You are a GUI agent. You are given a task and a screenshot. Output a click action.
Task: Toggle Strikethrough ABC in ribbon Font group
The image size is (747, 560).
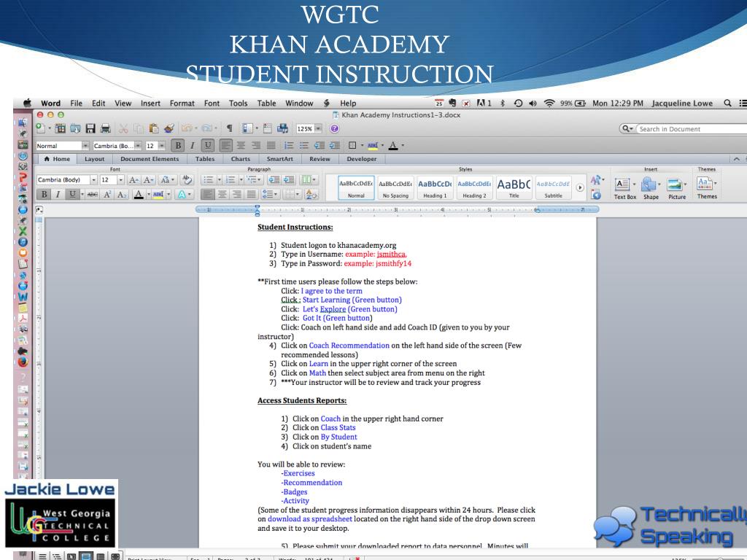(x=93, y=194)
